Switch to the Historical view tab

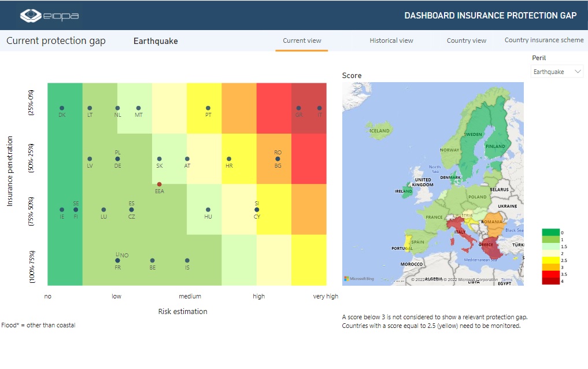click(391, 40)
